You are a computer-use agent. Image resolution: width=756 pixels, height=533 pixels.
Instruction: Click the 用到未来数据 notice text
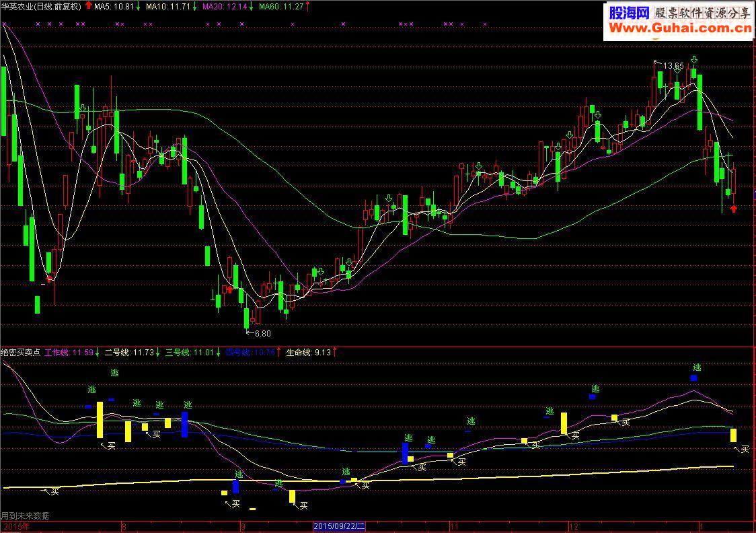point(25,516)
